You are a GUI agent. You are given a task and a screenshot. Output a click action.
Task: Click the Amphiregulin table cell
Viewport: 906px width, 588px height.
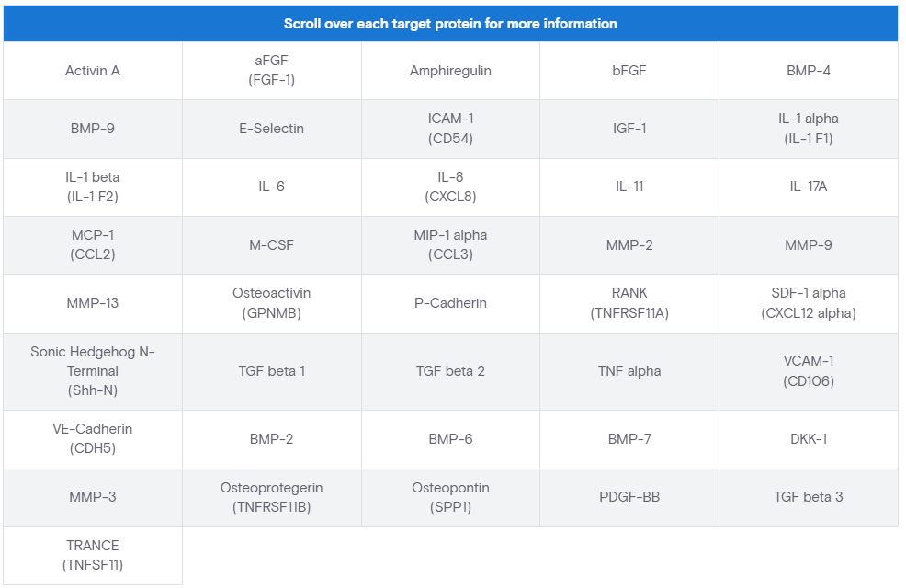[x=450, y=71]
